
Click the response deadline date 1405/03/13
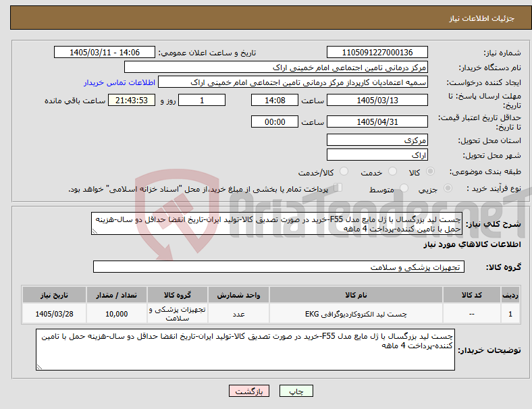point(377,100)
